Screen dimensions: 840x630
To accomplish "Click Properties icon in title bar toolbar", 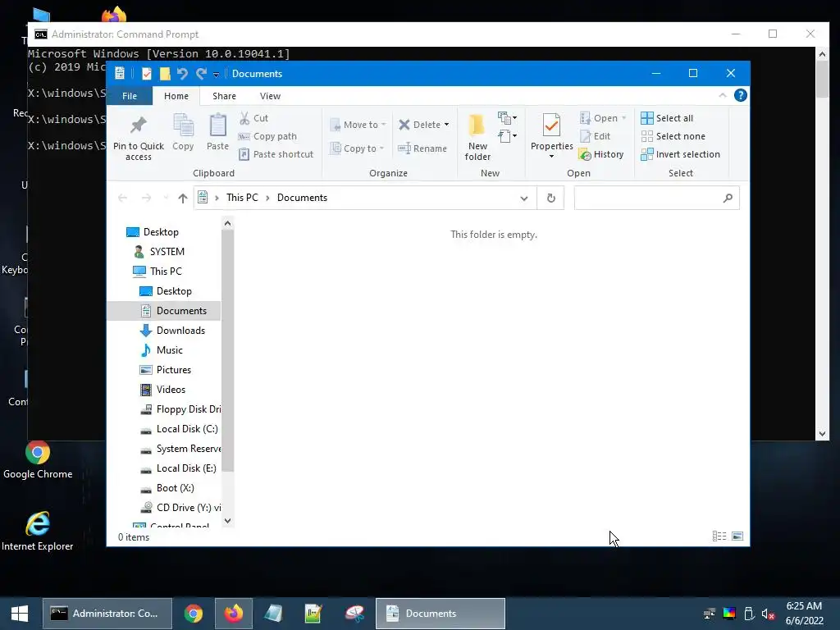I will [x=146, y=73].
